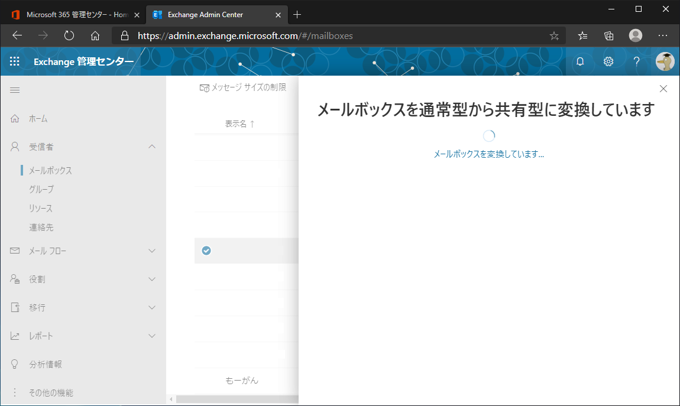Switch to Microsoft 365 管理センター tab
The image size is (680, 406).
(x=74, y=14)
